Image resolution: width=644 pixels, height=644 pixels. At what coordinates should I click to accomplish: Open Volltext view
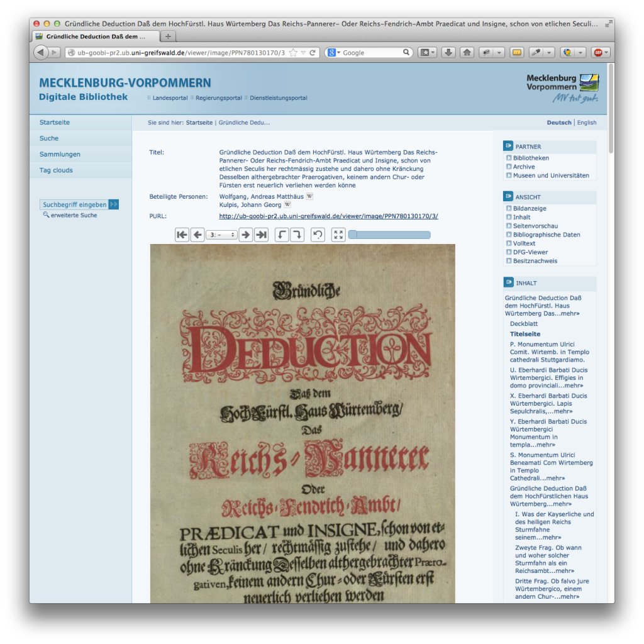[524, 243]
